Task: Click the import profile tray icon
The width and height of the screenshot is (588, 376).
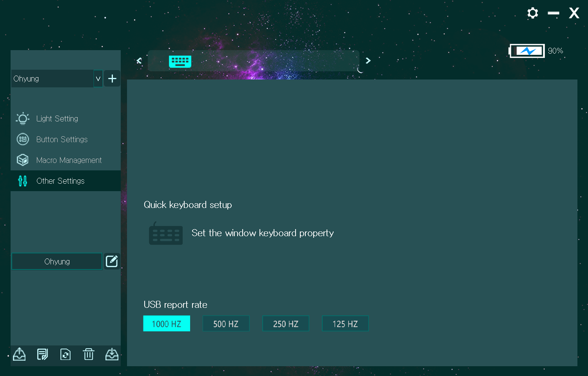Action: click(112, 354)
